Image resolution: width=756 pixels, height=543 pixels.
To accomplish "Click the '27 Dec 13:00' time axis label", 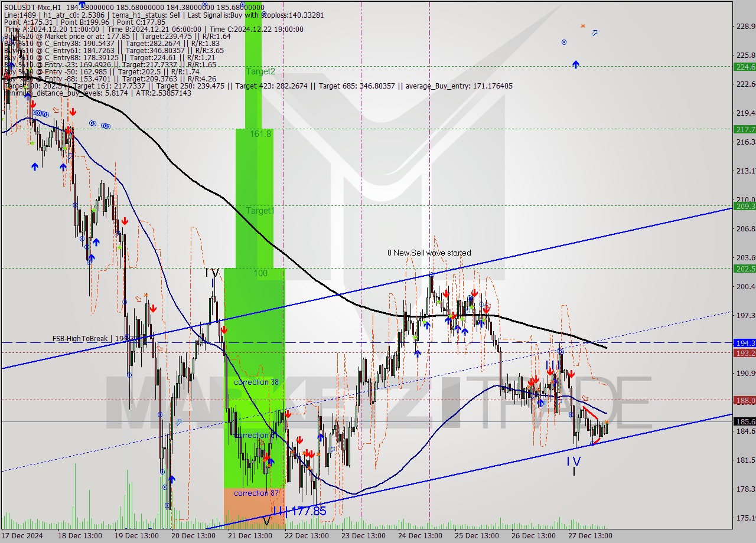I will [590, 536].
